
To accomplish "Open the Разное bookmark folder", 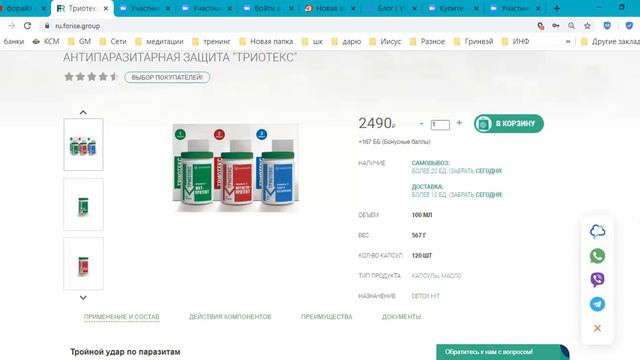I will tap(427, 41).
